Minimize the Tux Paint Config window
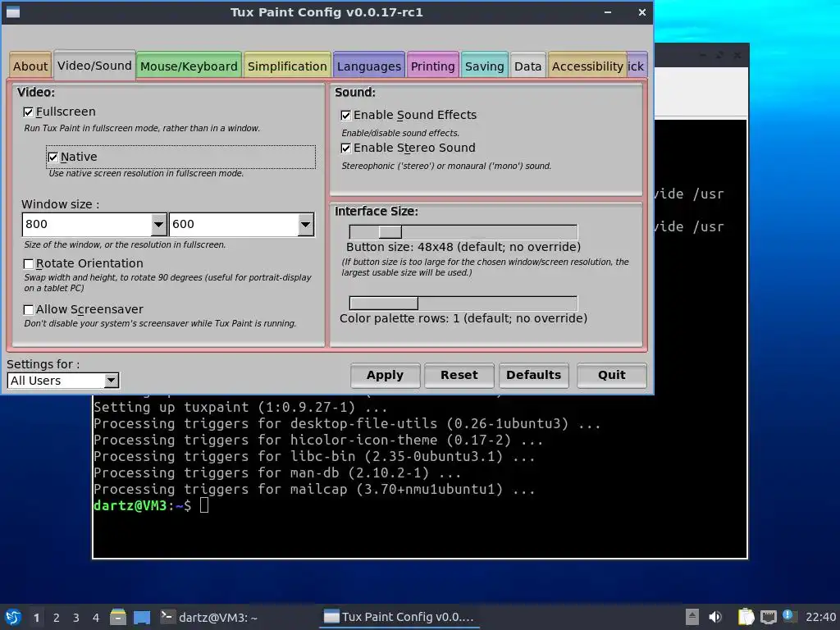Image resolution: width=840 pixels, height=630 pixels. click(608, 11)
